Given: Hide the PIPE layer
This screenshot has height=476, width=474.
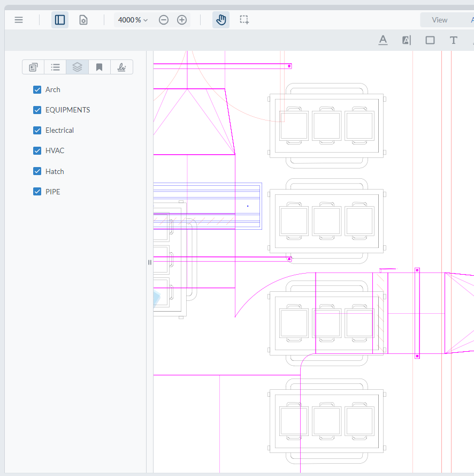Looking at the screenshot, I should 37,192.
